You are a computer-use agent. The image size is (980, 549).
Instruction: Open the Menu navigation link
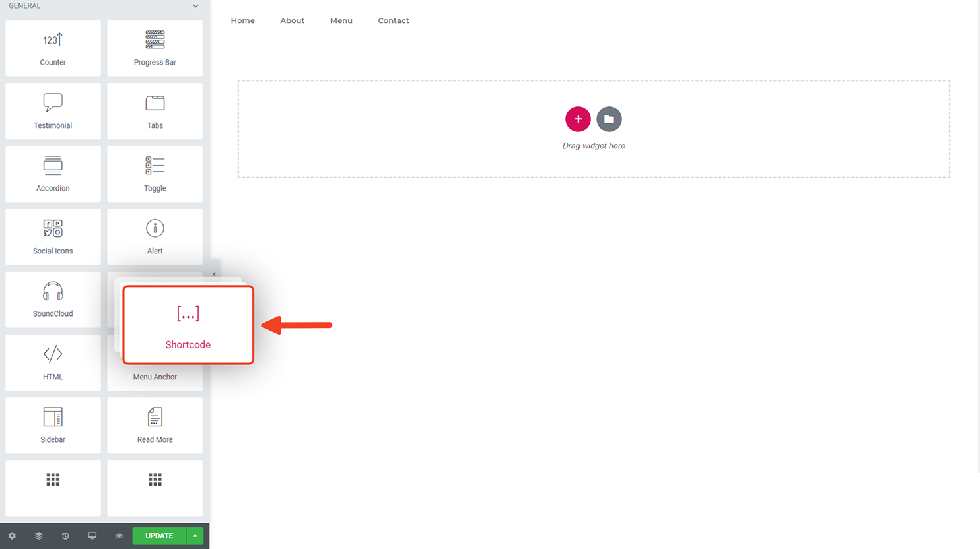[341, 20]
